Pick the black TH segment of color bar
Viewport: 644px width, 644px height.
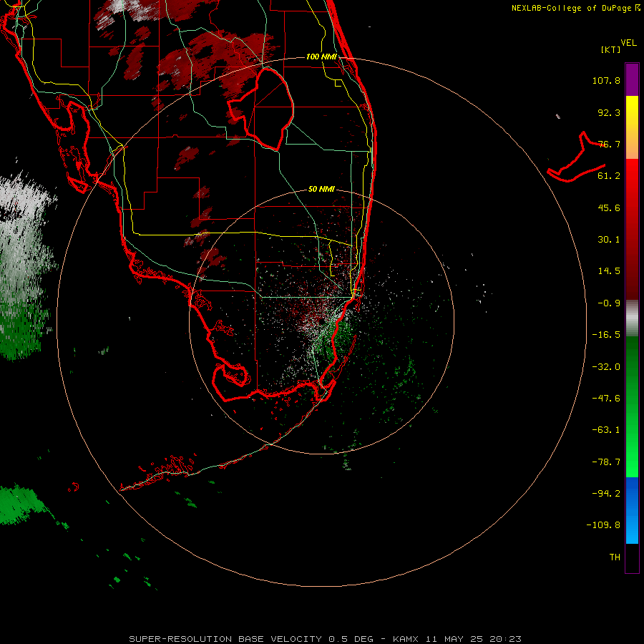point(632,557)
